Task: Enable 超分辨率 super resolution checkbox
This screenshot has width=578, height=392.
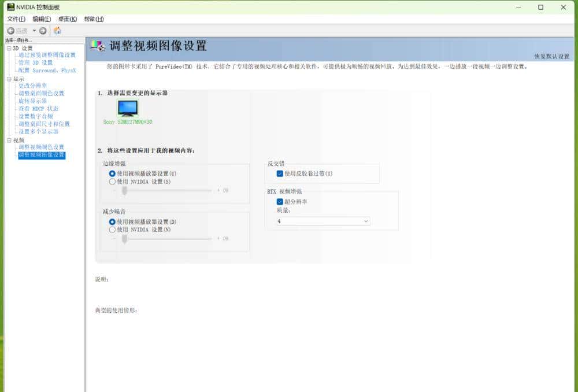Action: tap(280, 201)
